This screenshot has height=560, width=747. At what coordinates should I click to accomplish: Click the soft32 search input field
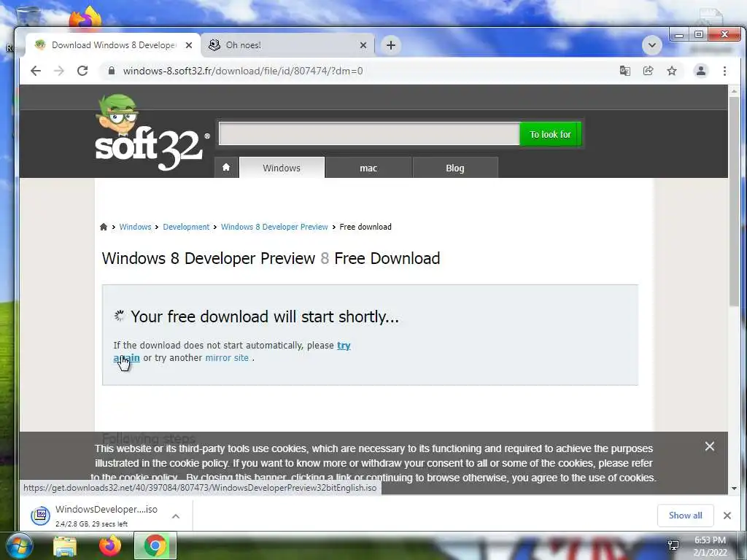tap(369, 134)
